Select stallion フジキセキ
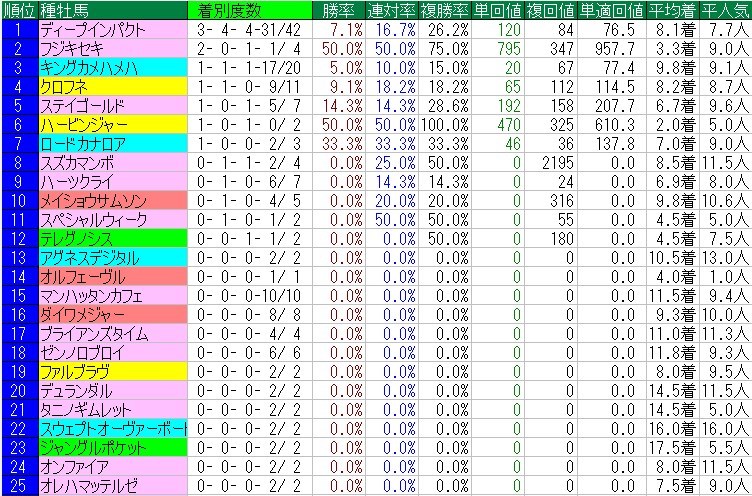The height and width of the screenshot is (496, 752). click(112, 49)
